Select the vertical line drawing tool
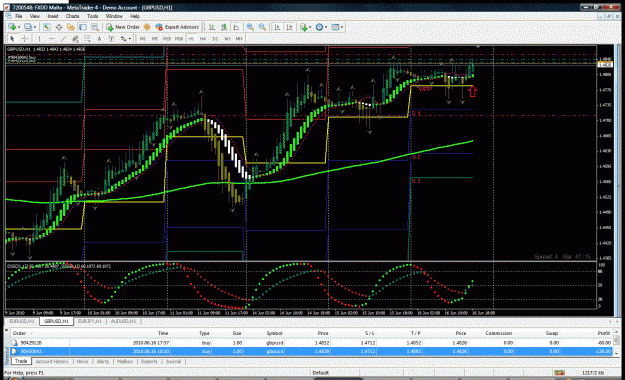The height and width of the screenshot is (380, 625). point(39,39)
